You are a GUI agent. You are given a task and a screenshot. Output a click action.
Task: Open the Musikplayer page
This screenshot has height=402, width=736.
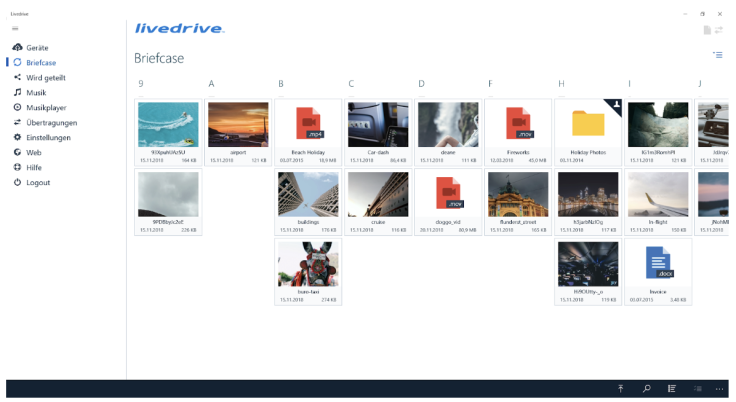46,108
